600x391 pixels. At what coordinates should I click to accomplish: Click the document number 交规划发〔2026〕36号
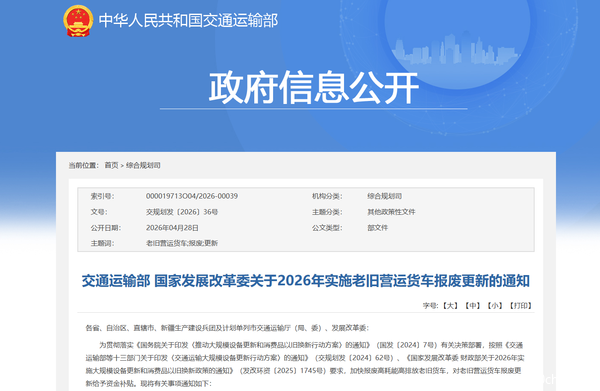[182, 212]
